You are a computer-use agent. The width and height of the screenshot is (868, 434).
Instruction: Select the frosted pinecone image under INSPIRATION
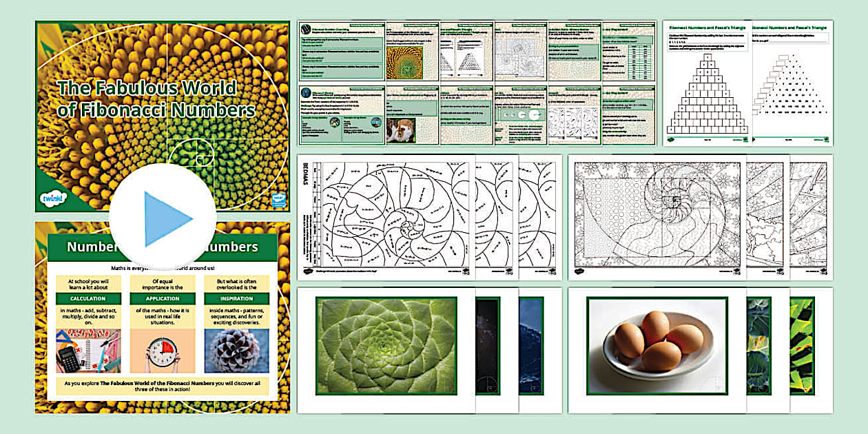click(238, 351)
